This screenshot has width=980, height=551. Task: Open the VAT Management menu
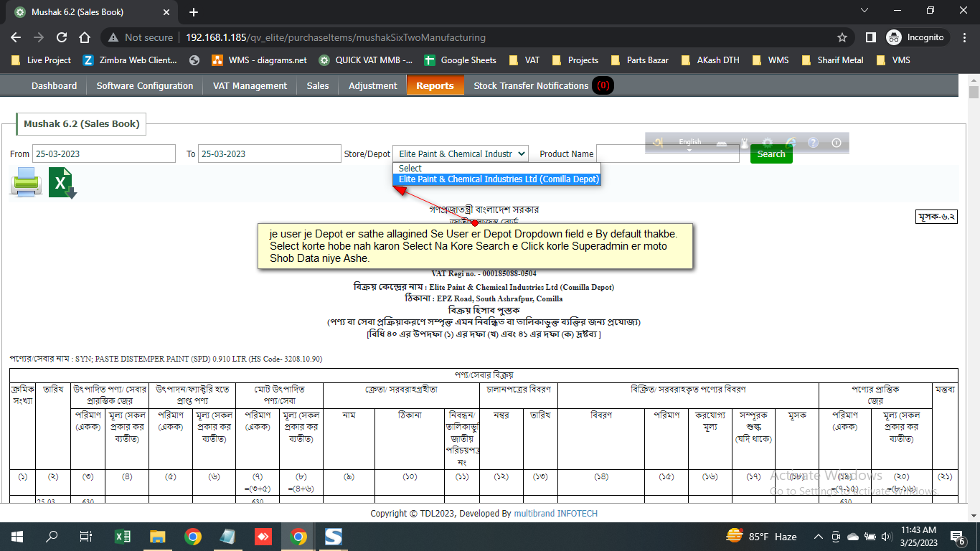(250, 85)
